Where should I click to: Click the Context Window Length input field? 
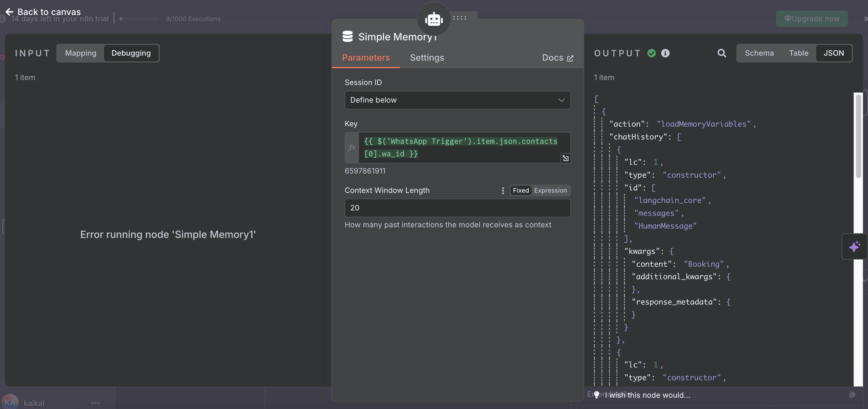457,208
